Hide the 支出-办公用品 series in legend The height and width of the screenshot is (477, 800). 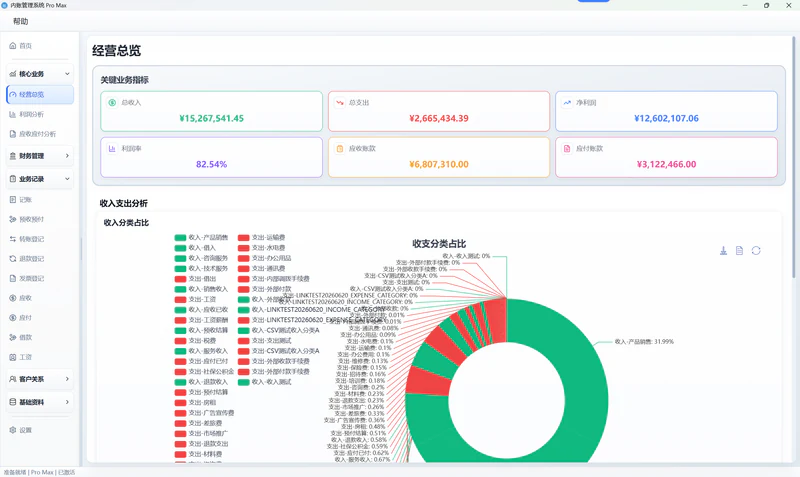pyautogui.click(x=264, y=258)
